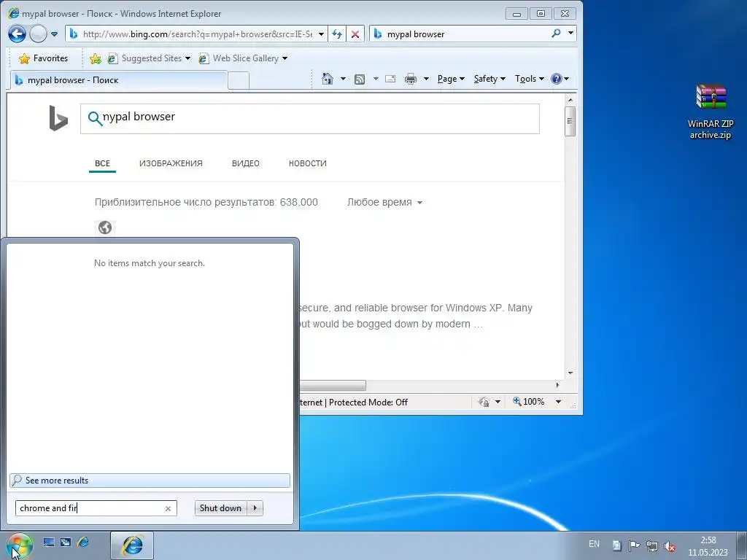The height and width of the screenshot is (560, 747).
Task: Expand the Shut down options arrow
Action: (x=255, y=508)
